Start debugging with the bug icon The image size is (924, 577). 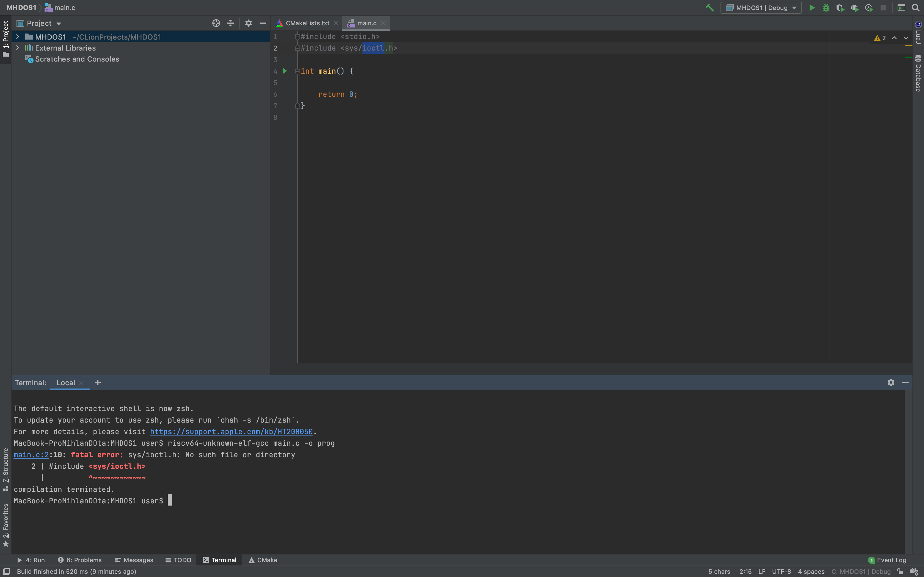click(826, 8)
